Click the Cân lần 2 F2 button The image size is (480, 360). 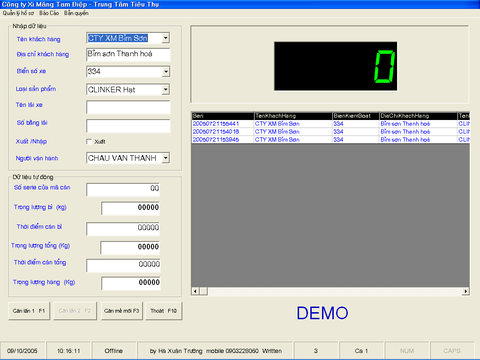75,311
